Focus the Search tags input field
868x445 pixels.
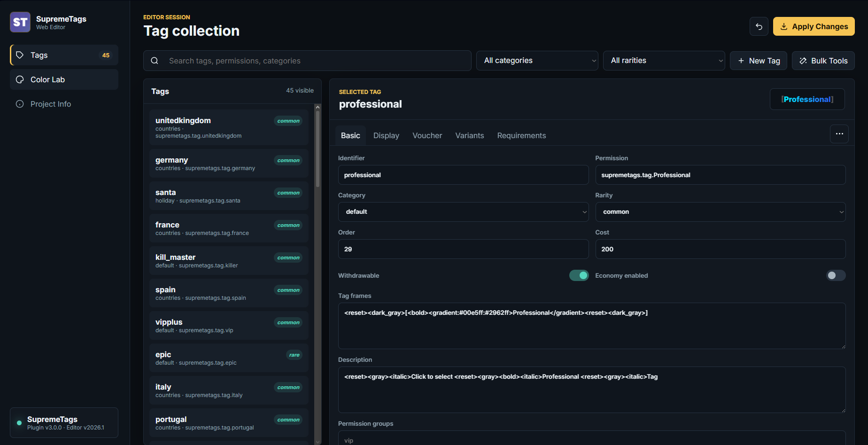coord(307,61)
